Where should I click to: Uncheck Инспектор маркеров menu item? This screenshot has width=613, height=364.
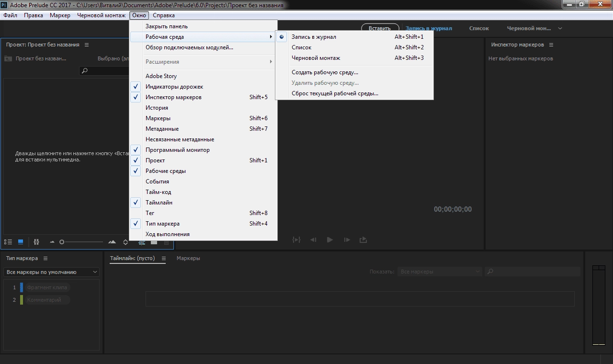(203, 97)
